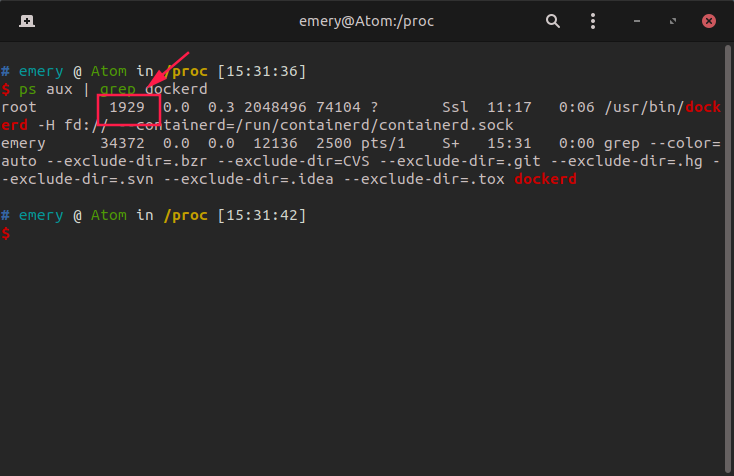Click the word aux in the command
This screenshot has width=734, height=476.
point(60,89)
